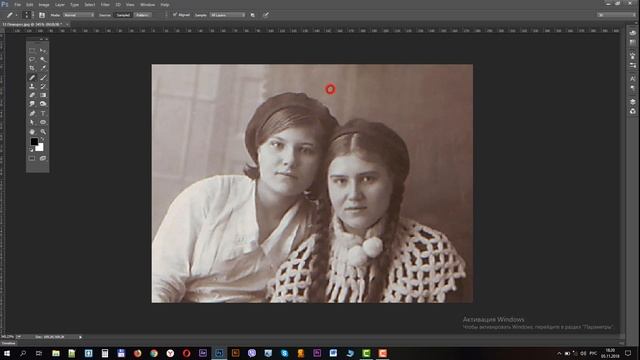Click the foreground color swatch
This screenshot has width=640, height=360.
tap(34, 142)
